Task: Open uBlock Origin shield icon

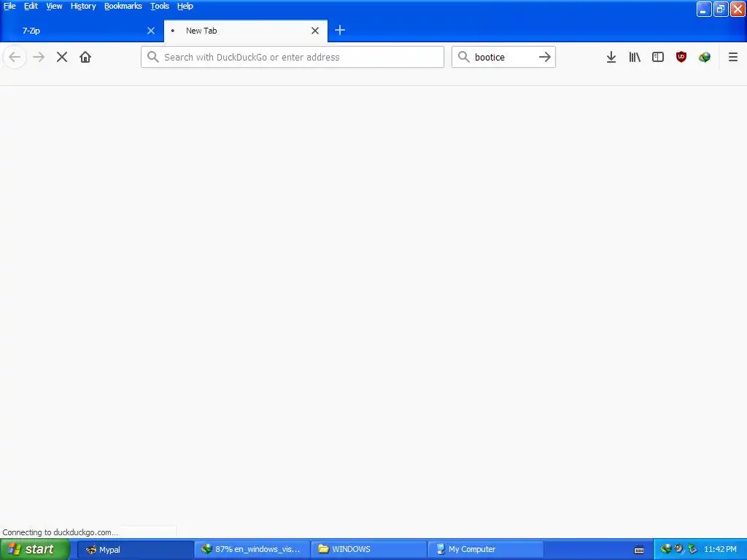Action: tap(681, 57)
